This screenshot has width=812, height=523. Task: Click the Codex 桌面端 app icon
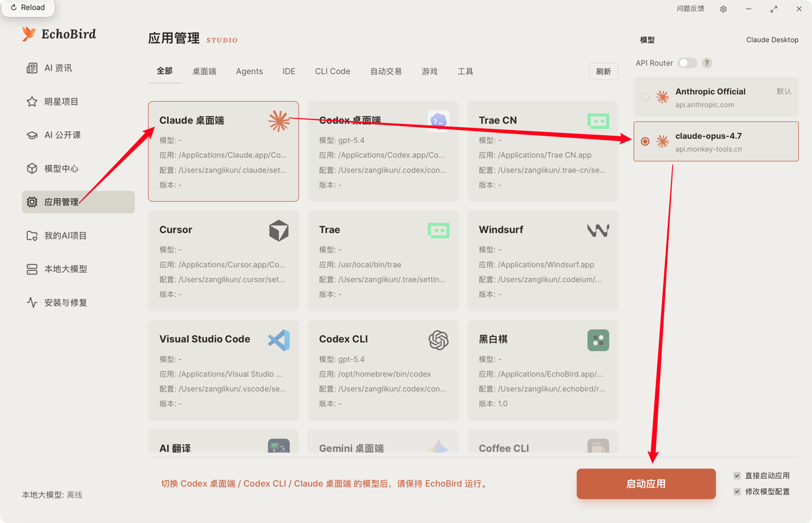438,121
